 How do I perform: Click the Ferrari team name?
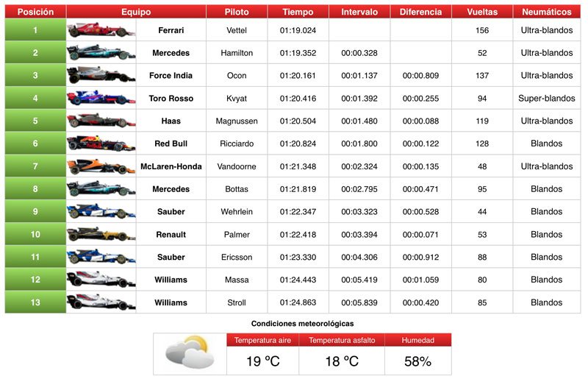tap(171, 30)
